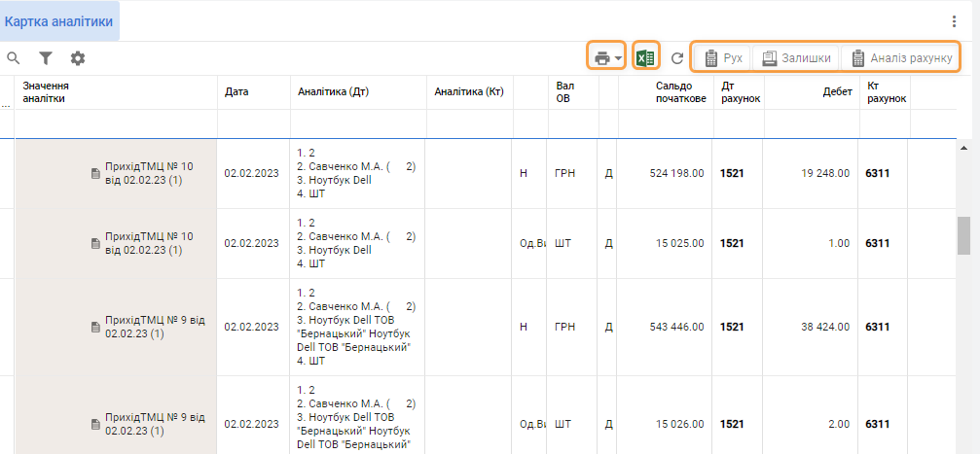
Task: Click the printer icon
Action: (x=601, y=58)
